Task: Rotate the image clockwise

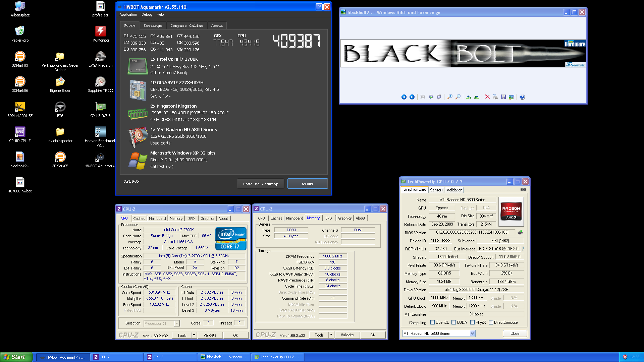Action: click(x=469, y=97)
